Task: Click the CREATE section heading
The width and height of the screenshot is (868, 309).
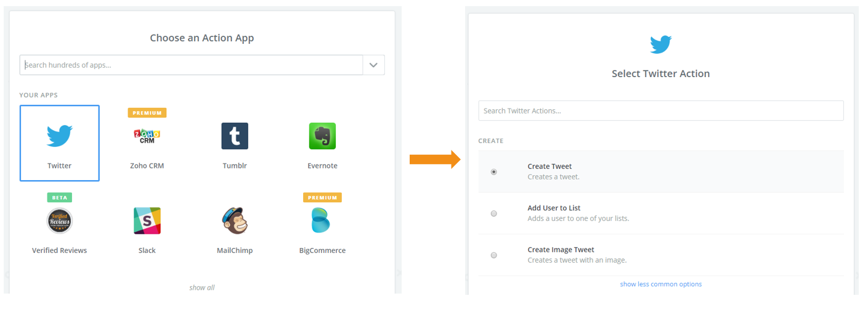Action: coord(491,141)
